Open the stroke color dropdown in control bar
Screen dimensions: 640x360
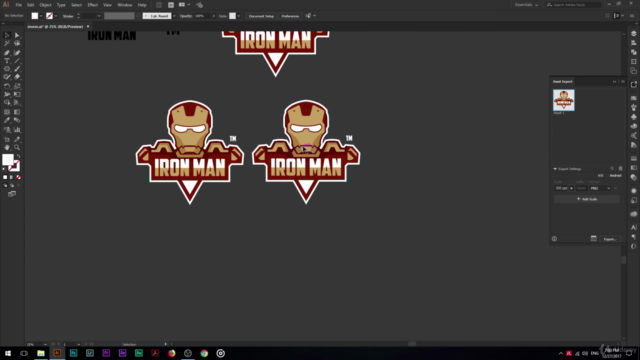click(x=56, y=16)
